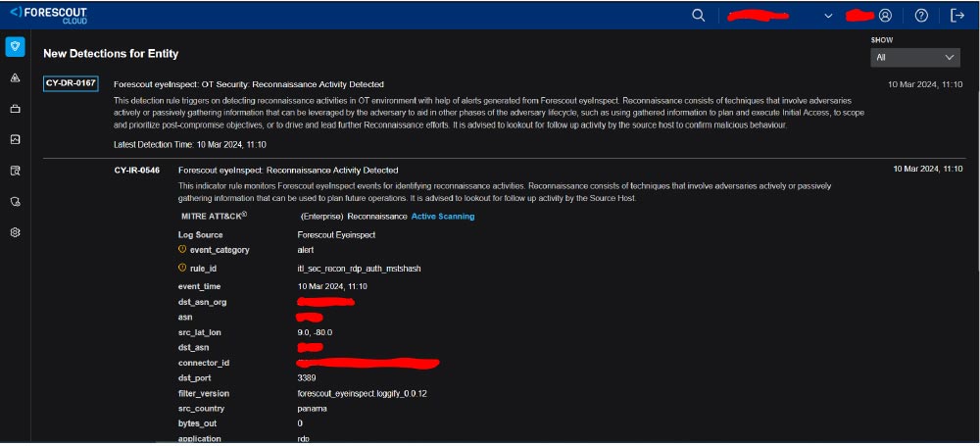This screenshot has width=980, height=446.
Task: Click the warning icon beside event_category
Action: pos(182,250)
